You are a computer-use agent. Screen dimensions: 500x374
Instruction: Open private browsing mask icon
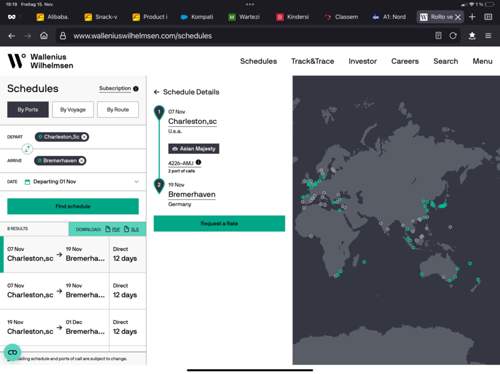12,17
